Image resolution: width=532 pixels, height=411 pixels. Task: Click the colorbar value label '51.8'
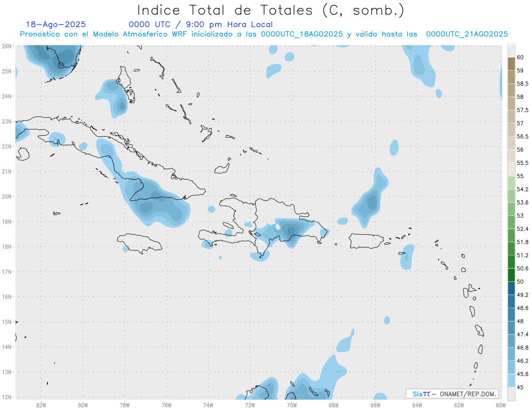coord(523,242)
